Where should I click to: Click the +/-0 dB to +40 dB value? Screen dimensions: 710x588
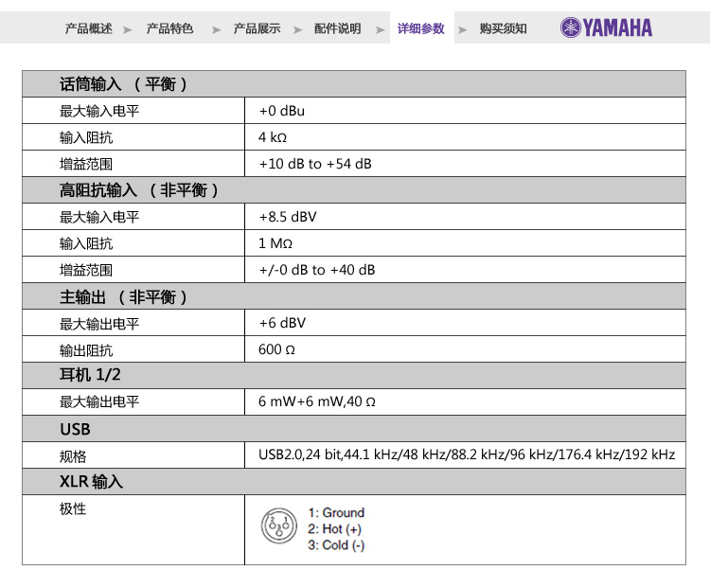click(x=317, y=270)
